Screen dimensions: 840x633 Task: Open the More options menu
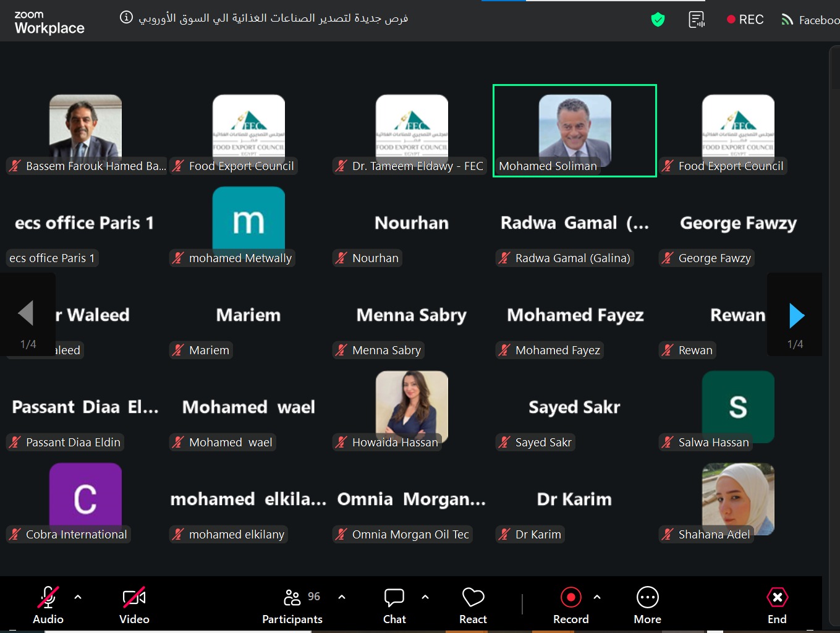point(648,605)
